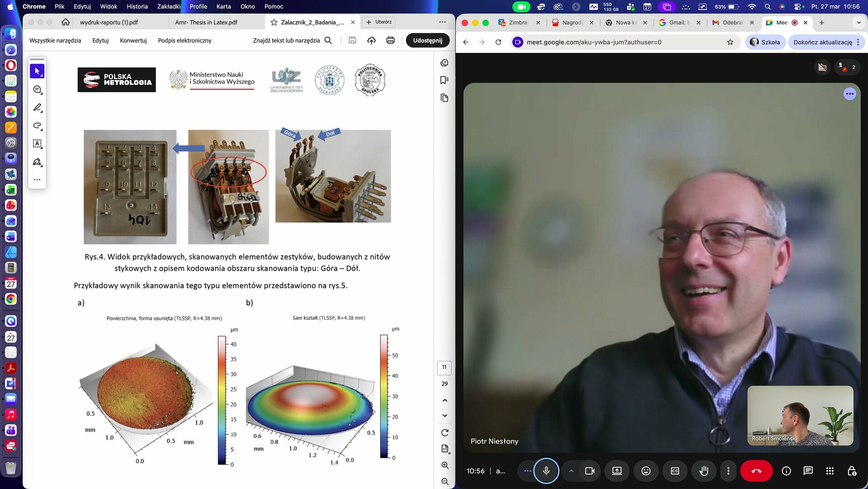Click the cloud upload icon in Acrobat

(371, 40)
